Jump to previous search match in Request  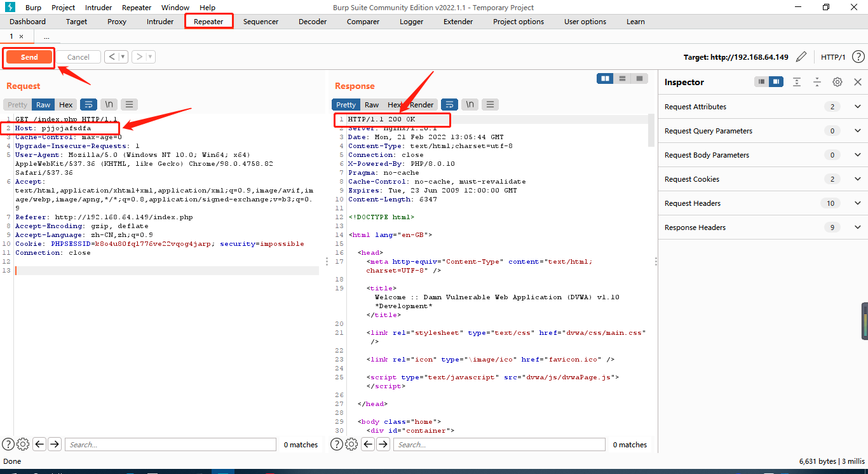[x=39, y=444]
